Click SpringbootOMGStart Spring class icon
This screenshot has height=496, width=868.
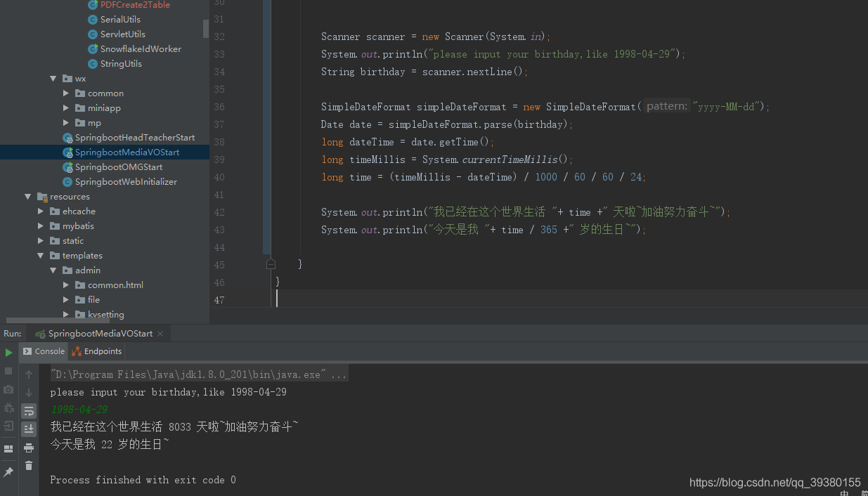coord(67,167)
